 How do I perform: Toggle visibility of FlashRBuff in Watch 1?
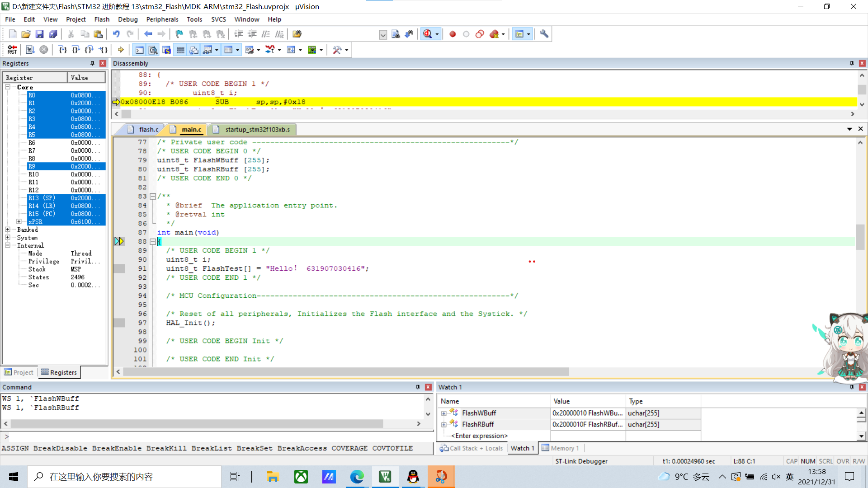click(444, 424)
